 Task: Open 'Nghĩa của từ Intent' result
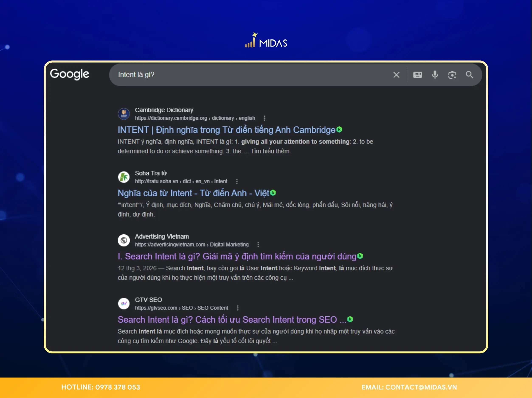[193, 193]
